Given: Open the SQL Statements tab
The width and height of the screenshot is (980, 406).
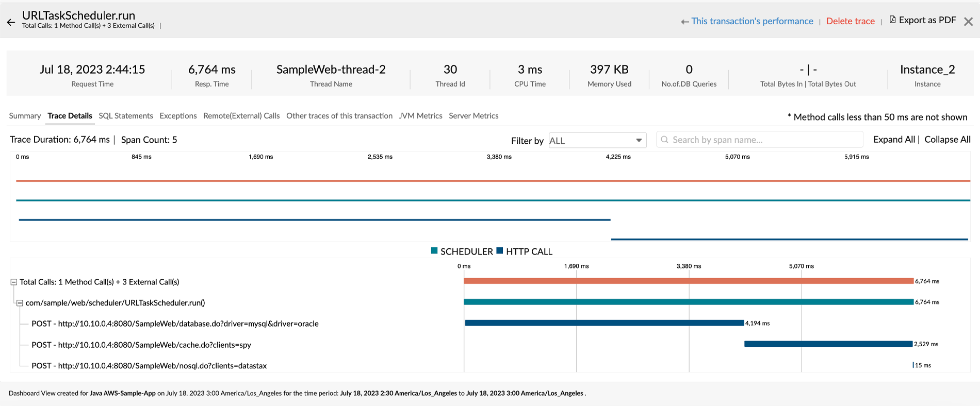Looking at the screenshot, I should click(126, 116).
